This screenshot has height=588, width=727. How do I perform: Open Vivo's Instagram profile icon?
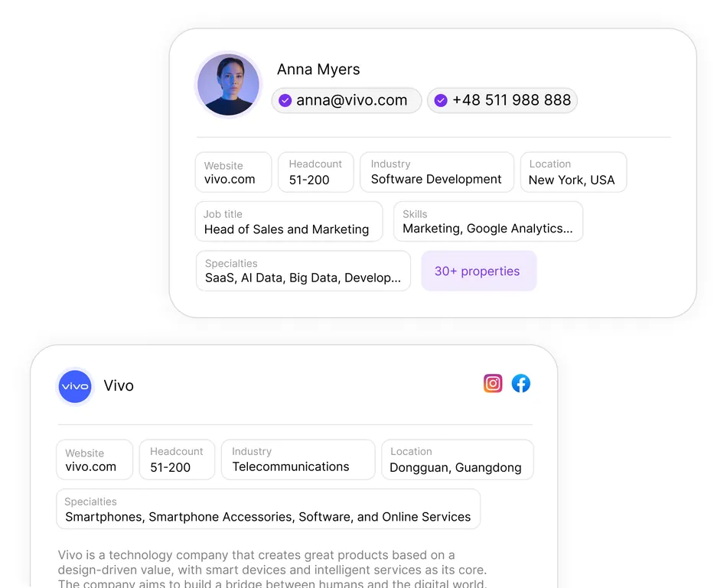coord(493,383)
